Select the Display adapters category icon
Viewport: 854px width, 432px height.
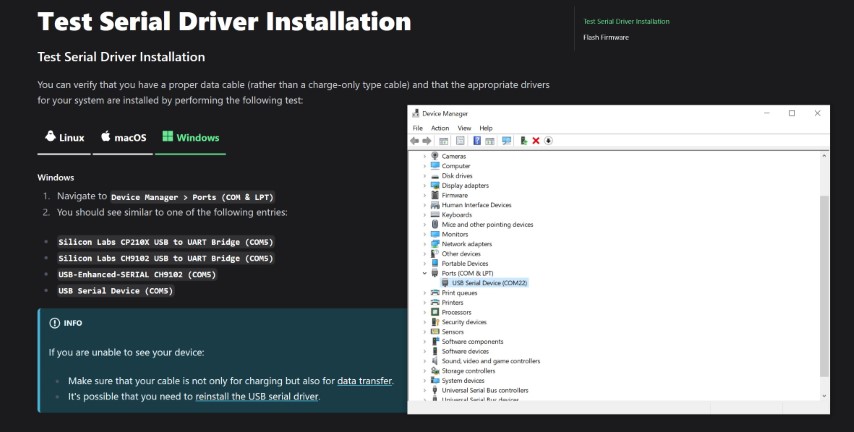[435, 185]
